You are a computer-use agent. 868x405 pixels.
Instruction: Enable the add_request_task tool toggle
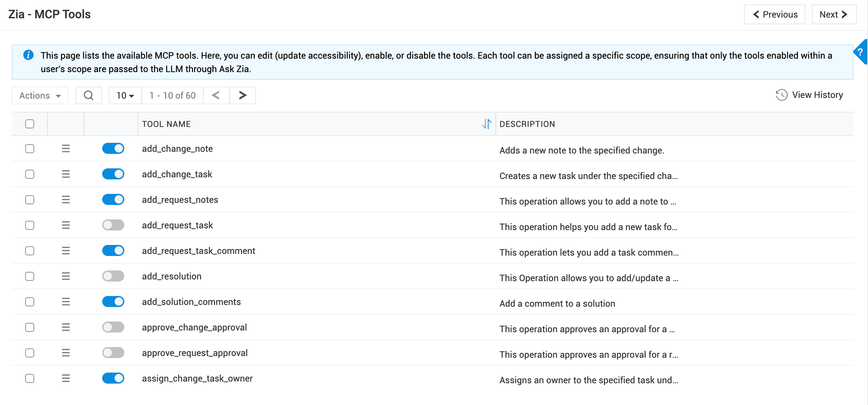(113, 225)
